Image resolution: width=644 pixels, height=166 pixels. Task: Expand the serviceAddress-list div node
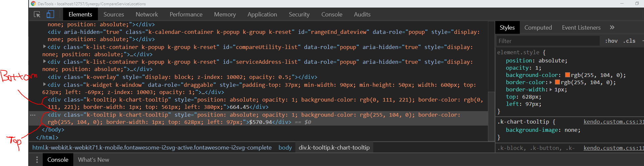(44, 61)
